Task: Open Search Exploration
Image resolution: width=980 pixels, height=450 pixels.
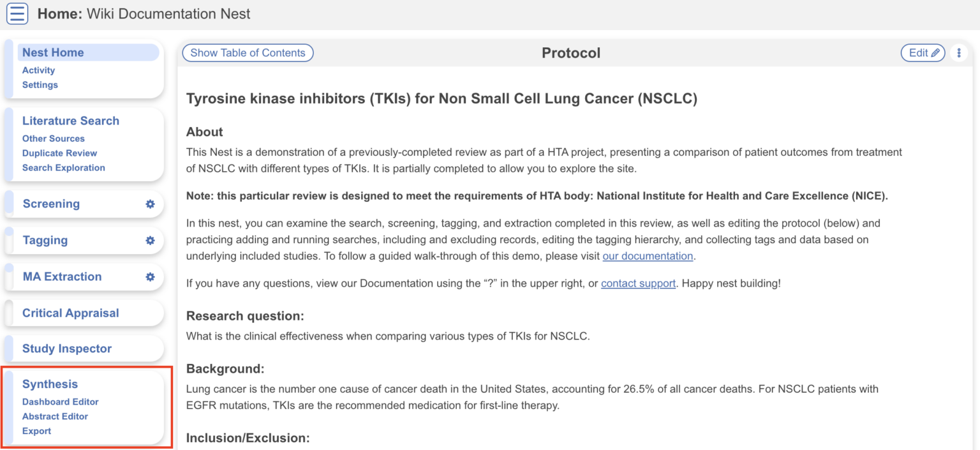Action: coord(63,168)
